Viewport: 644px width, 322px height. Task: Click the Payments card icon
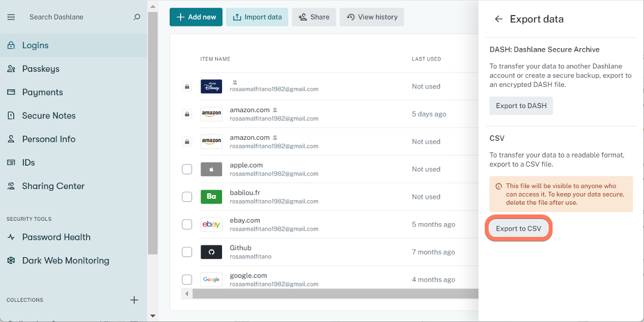tap(11, 92)
